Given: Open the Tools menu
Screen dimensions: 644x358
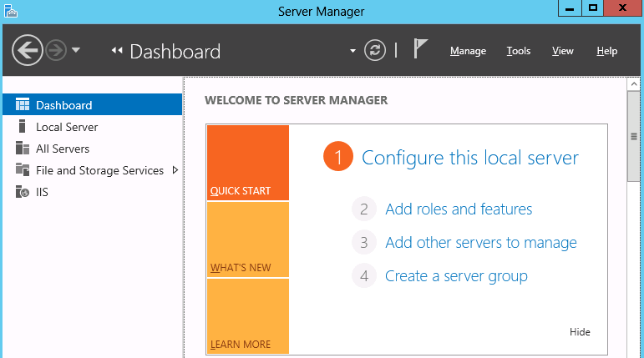Looking at the screenshot, I should [519, 51].
